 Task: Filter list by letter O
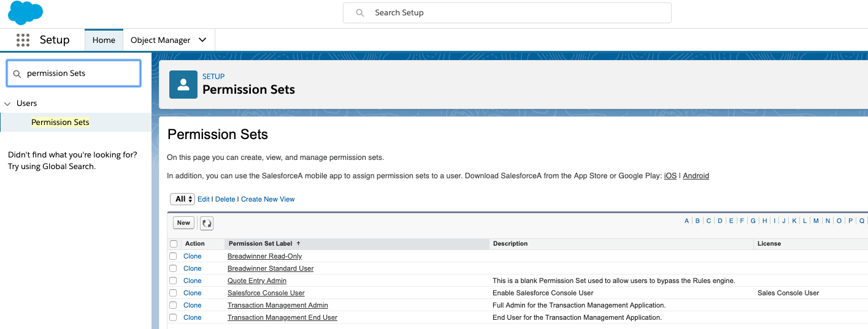coord(839,221)
